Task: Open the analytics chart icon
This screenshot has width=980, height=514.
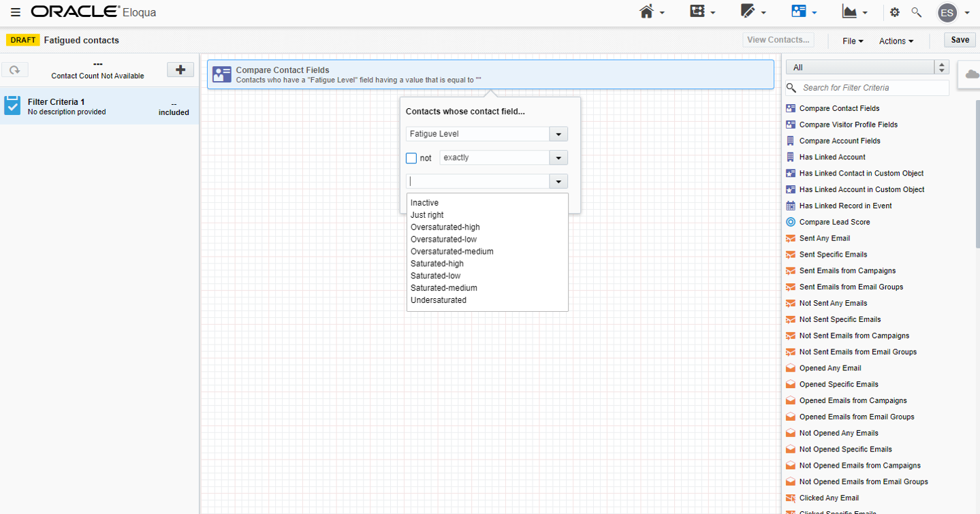Action: pos(850,12)
